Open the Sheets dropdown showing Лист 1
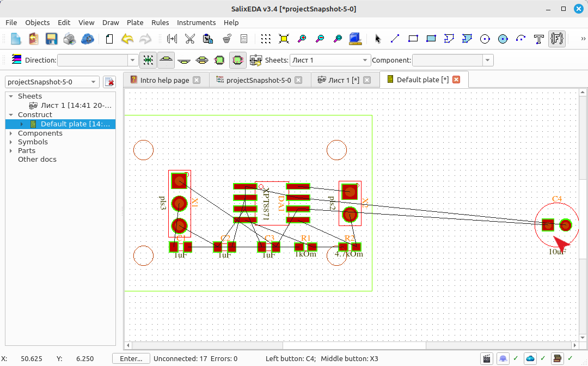This screenshot has width=588, height=366. coord(330,60)
